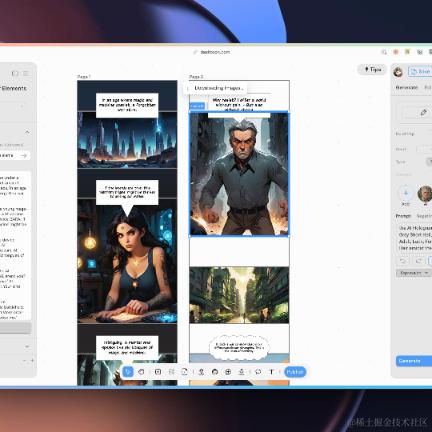The width and height of the screenshot is (432, 432).
Task: Expand the lower chevron in left panel
Action: [27, 346]
